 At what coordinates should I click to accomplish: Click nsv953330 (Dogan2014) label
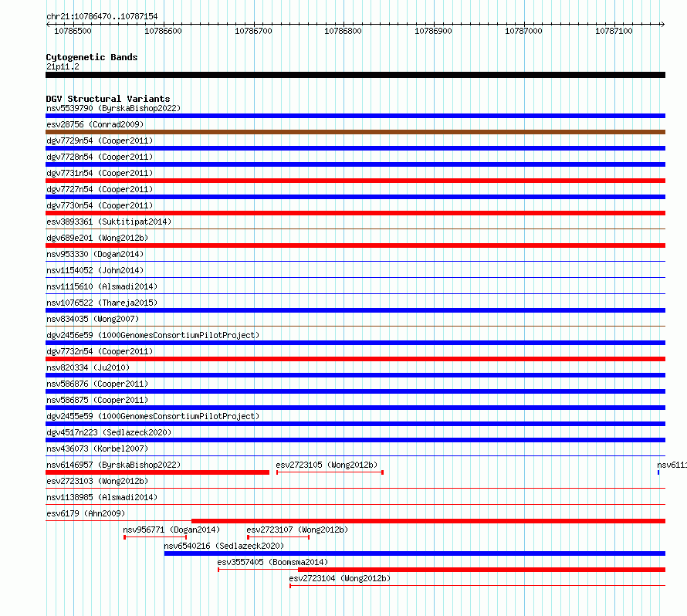[x=95, y=254]
